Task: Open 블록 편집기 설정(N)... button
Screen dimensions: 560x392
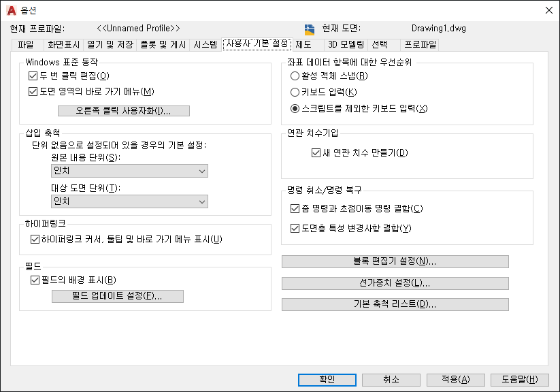Action: 395,261
